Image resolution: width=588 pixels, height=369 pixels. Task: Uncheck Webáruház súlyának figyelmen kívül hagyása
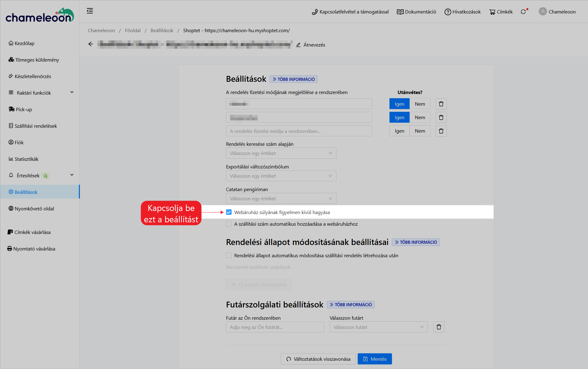pyautogui.click(x=229, y=212)
